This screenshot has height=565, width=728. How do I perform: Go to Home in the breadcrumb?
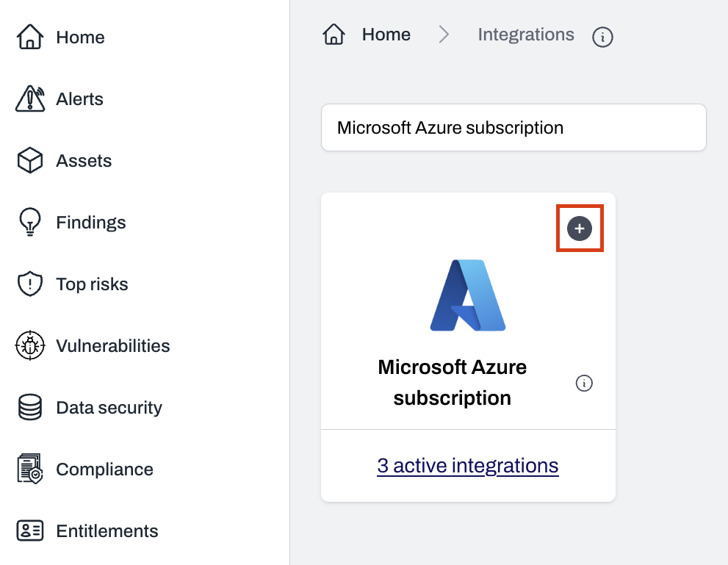pos(386,35)
